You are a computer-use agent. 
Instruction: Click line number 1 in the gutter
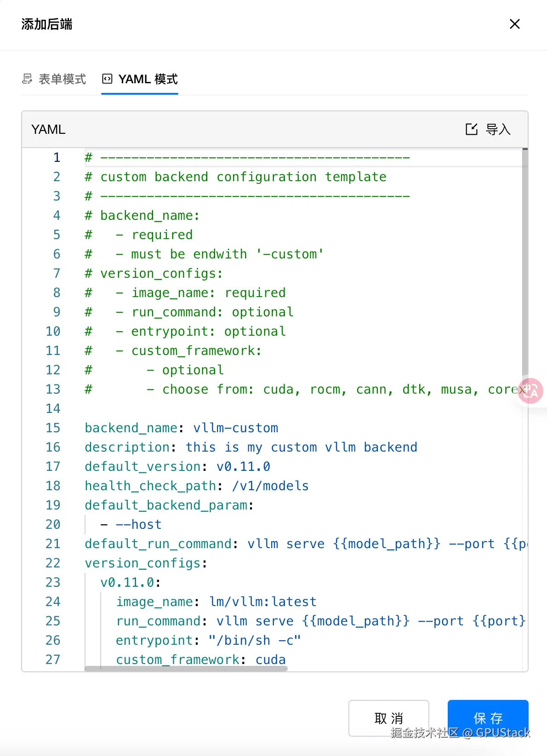57,157
